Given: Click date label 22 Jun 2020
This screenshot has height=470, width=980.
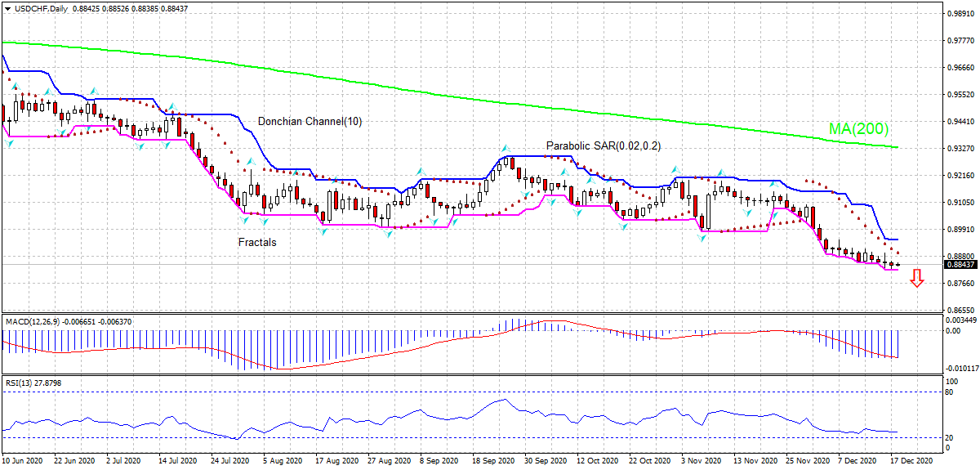Looking at the screenshot, I should (76, 460).
